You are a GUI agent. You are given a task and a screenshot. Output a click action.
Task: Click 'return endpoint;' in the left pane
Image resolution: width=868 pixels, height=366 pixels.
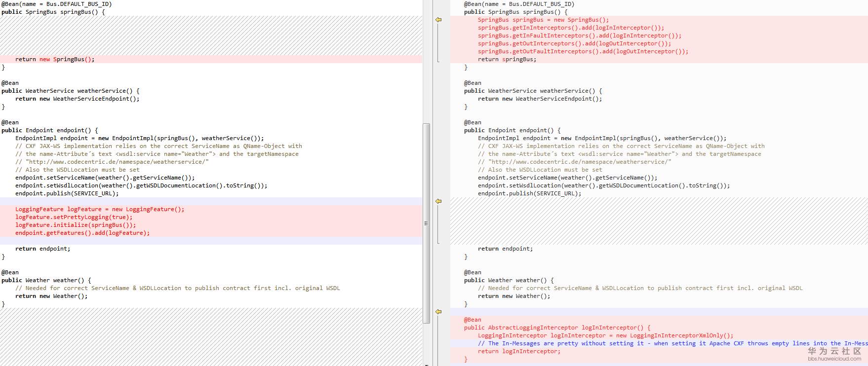tap(43, 249)
